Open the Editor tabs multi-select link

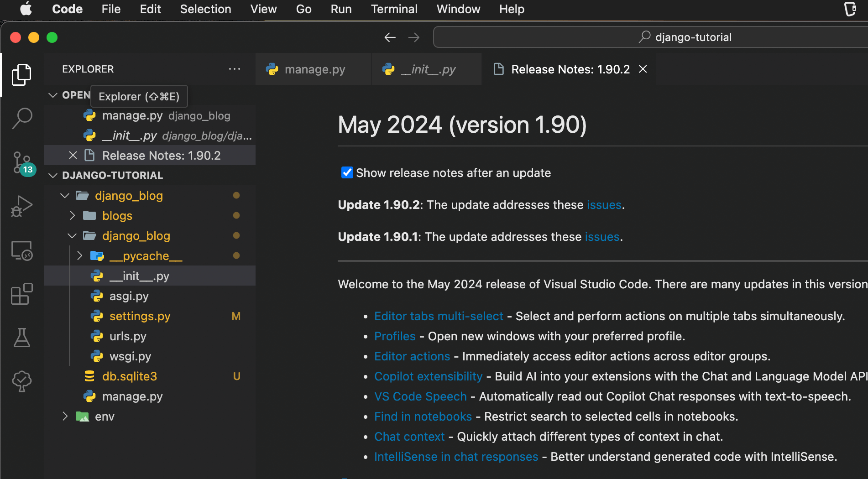438,316
